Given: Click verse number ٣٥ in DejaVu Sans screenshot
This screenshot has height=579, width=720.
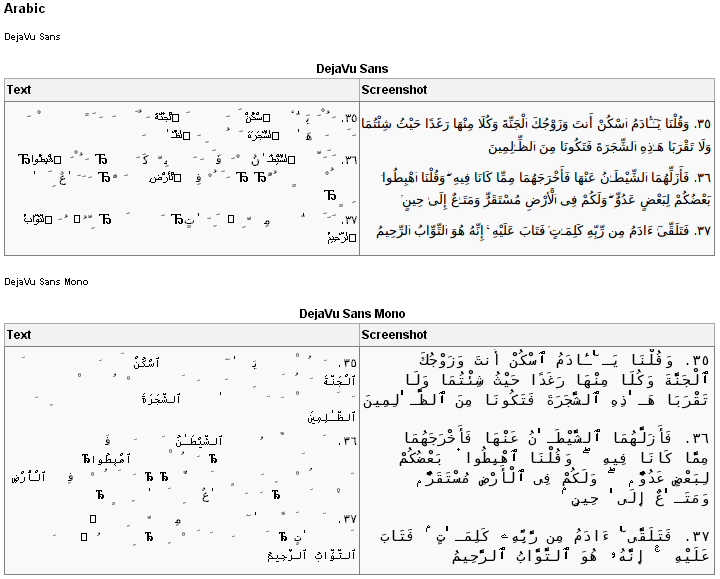Looking at the screenshot, I should coord(703,124).
